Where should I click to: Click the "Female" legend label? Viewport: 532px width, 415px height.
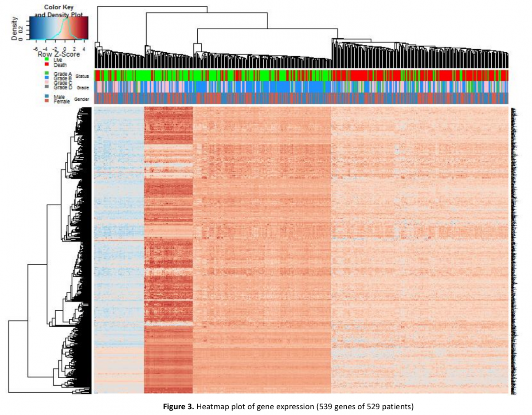click(62, 101)
